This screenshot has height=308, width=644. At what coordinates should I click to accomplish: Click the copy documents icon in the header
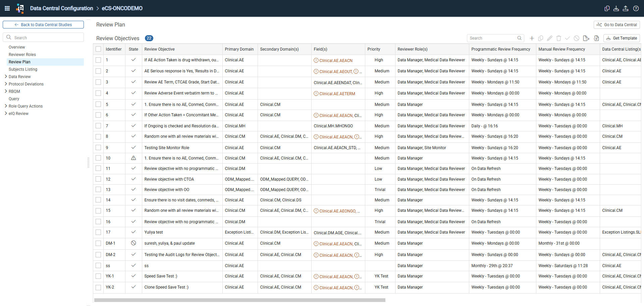pos(607,8)
